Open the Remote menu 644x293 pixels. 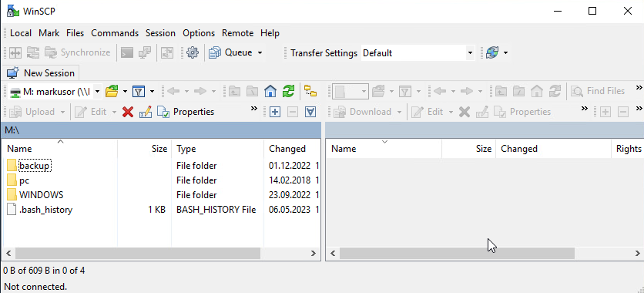tap(238, 33)
